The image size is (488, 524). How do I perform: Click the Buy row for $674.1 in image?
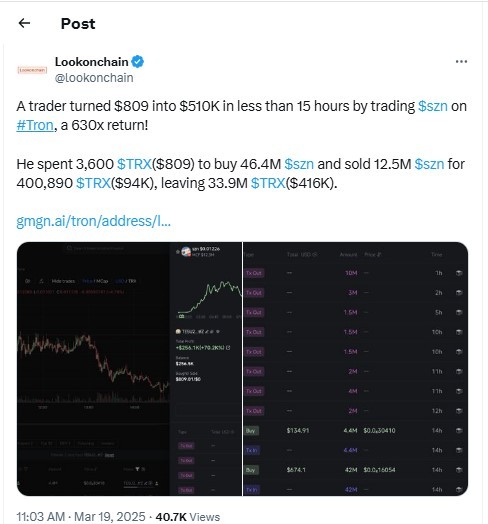(355, 470)
